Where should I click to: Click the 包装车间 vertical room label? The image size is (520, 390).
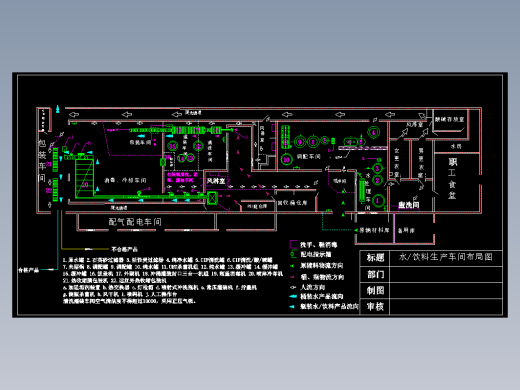click(x=42, y=161)
